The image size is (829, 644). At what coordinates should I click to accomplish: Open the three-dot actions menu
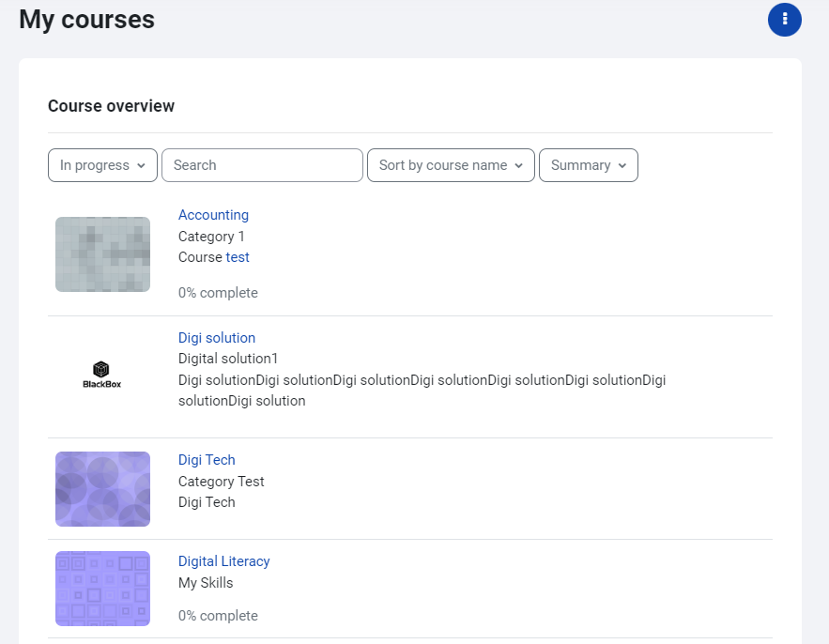784,20
